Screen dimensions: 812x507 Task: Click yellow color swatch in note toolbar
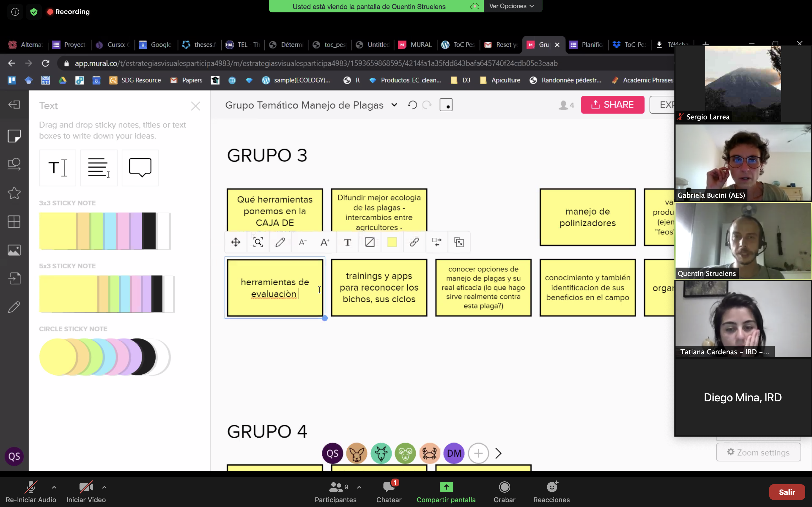tap(392, 242)
